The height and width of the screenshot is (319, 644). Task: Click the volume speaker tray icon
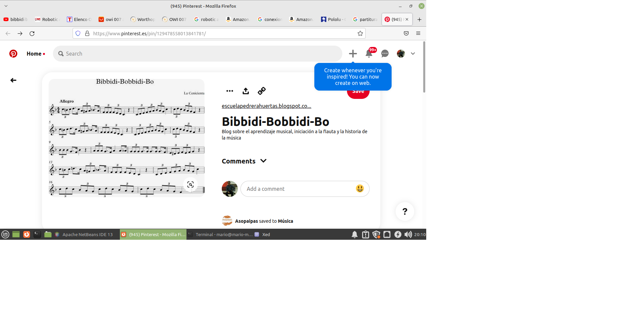coord(408,234)
